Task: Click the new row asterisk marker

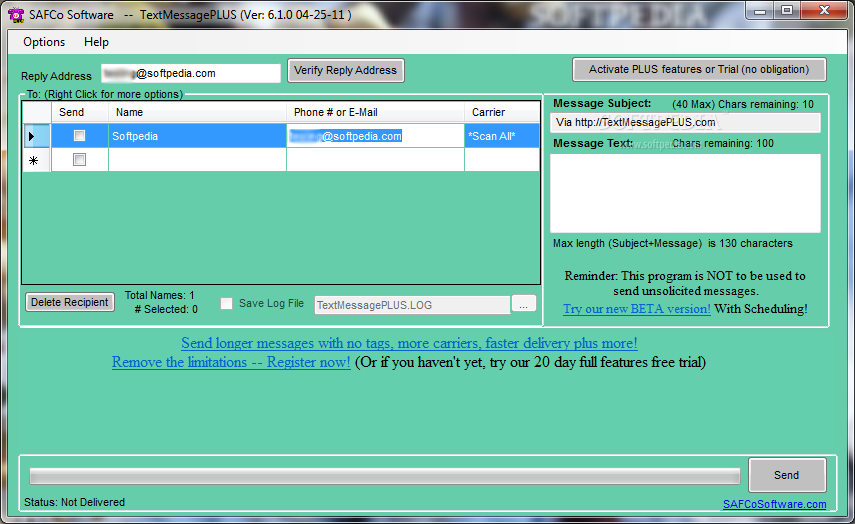Action: [x=37, y=160]
